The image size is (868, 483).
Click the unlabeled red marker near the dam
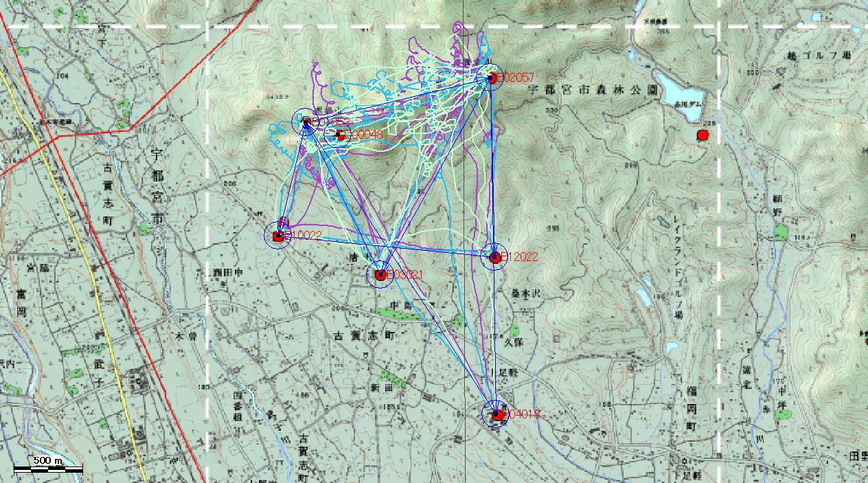coord(702,135)
